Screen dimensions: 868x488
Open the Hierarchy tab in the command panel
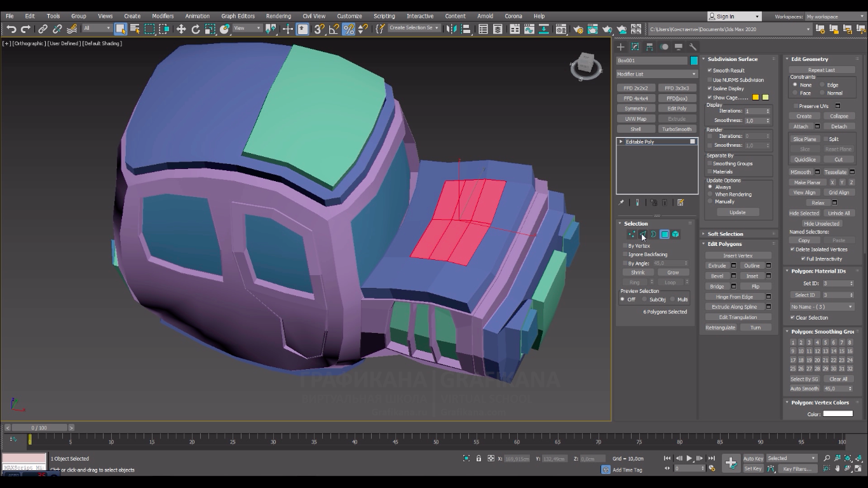649,47
